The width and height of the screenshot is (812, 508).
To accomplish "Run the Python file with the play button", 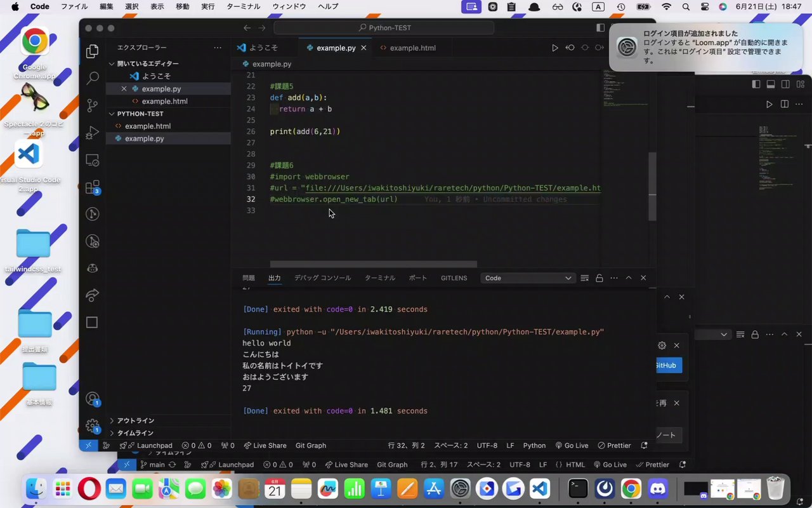I will [555, 48].
